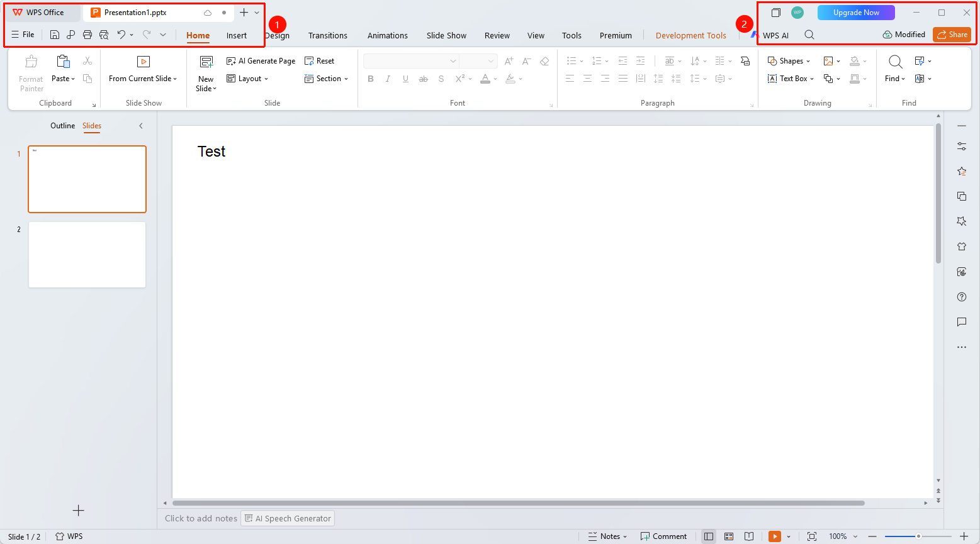This screenshot has height=544, width=980.
Task: Click the more options ellipsis in right sidebar
Action: pyautogui.click(x=962, y=347)
